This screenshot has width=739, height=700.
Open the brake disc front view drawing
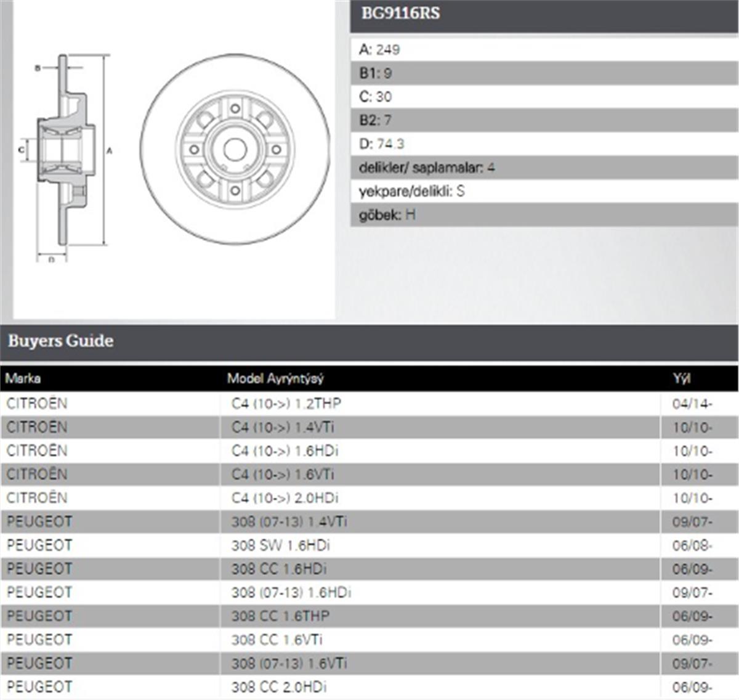point(235,149)
